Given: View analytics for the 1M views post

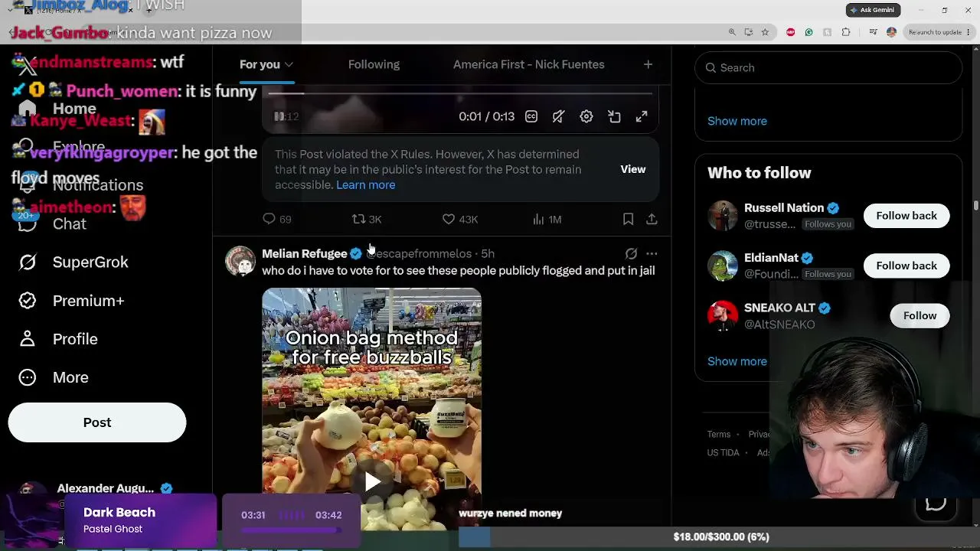Looking at the screenshot, I should (x=547, y=220).
